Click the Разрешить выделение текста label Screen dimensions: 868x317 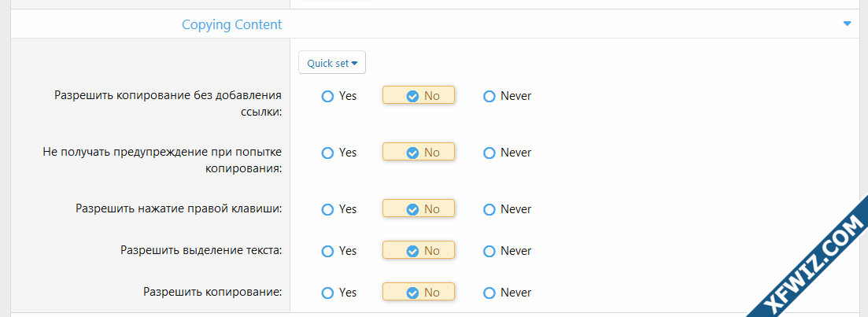tap(201, 251)
